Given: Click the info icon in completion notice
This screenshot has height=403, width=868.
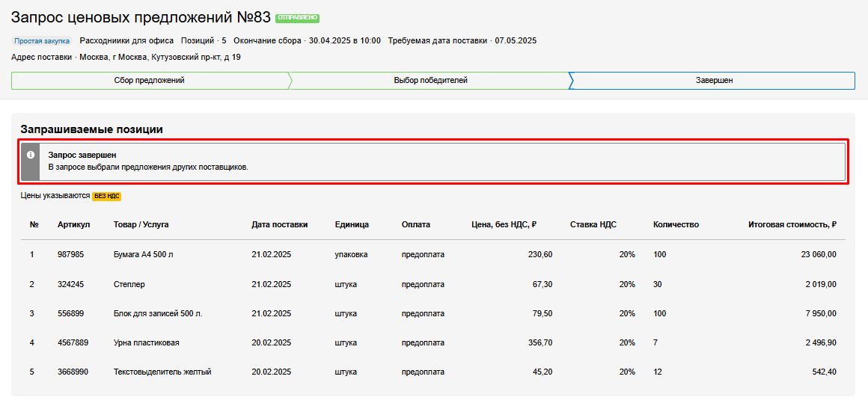Looking at the screenshot, I should point(31,155).
